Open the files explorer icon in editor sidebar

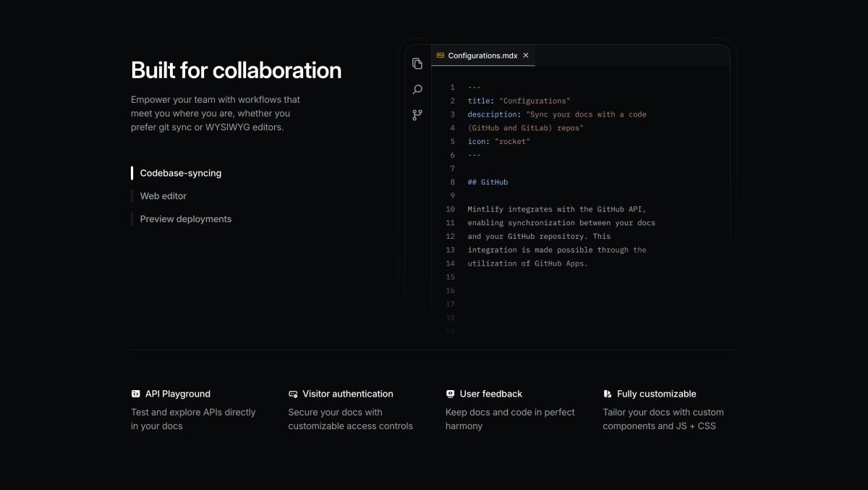417,64
